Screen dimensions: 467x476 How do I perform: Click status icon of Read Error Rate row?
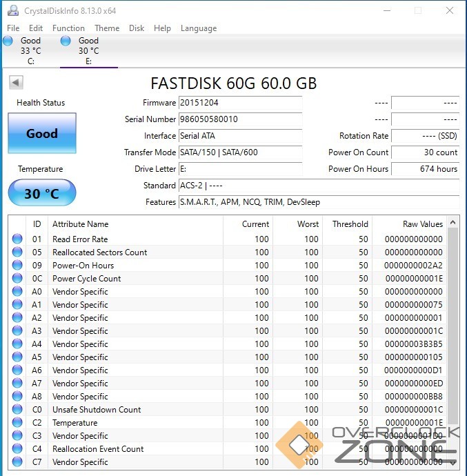[17, 239]
